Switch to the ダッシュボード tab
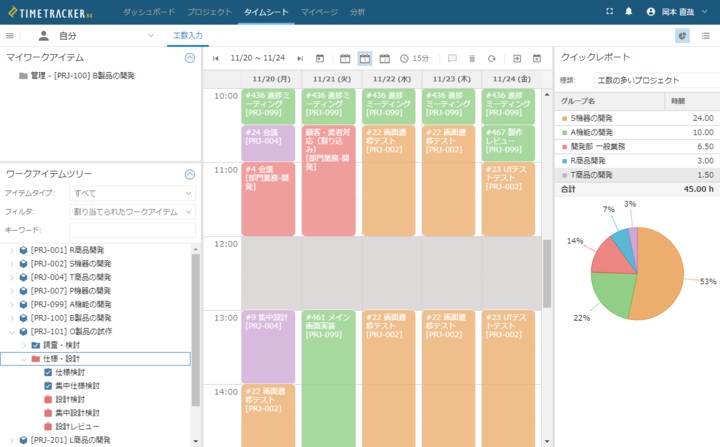Image resolution: width=720 pixels, height=447 pixels. tap(148, 11)
